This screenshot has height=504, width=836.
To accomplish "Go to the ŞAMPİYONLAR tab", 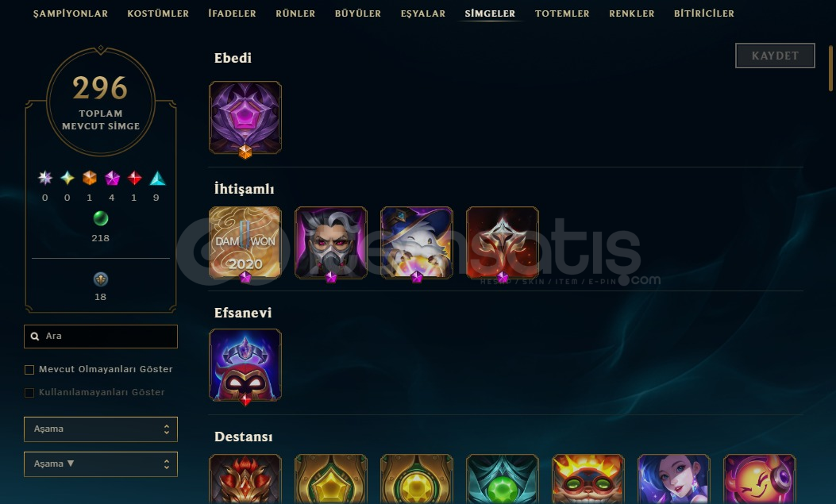I will (x=71, y=13).
